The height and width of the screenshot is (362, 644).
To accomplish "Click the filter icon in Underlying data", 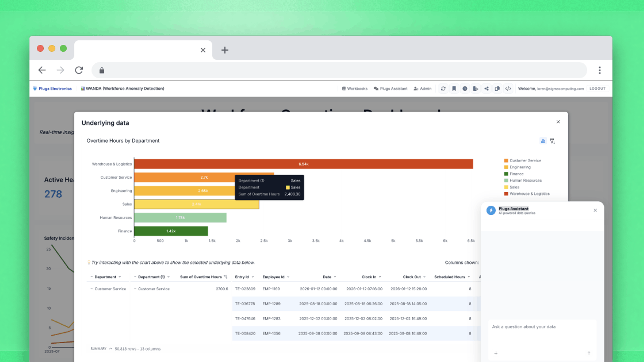I will pos(552,141).
